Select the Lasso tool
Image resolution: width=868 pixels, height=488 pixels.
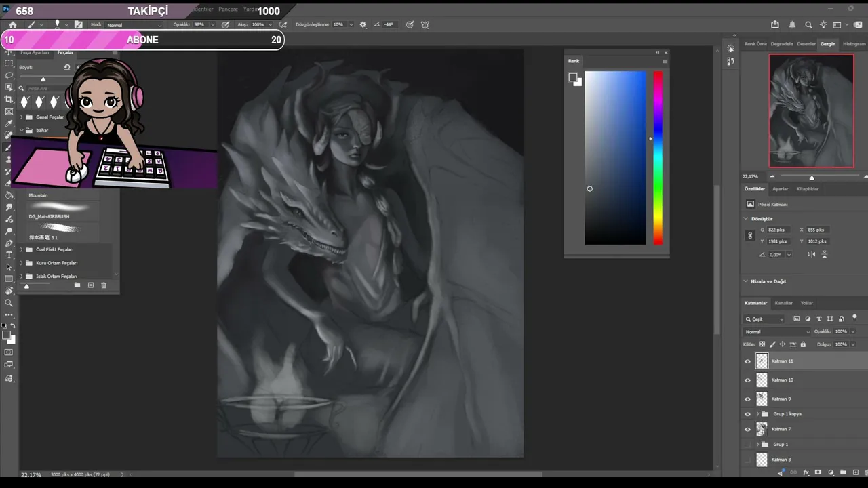pos(9,75)
